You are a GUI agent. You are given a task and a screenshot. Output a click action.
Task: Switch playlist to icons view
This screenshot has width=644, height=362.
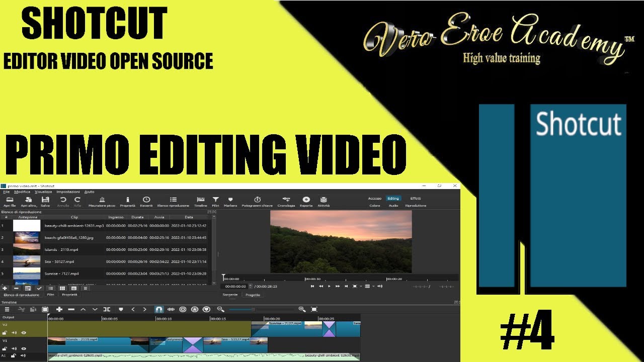[74, 289]
